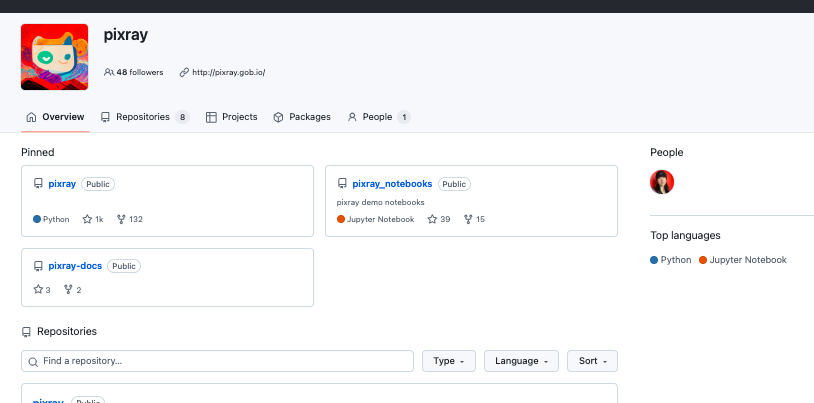View the 15 forks of pixray_notebooks
The image size is (814, 403).
tap(474, 219)
